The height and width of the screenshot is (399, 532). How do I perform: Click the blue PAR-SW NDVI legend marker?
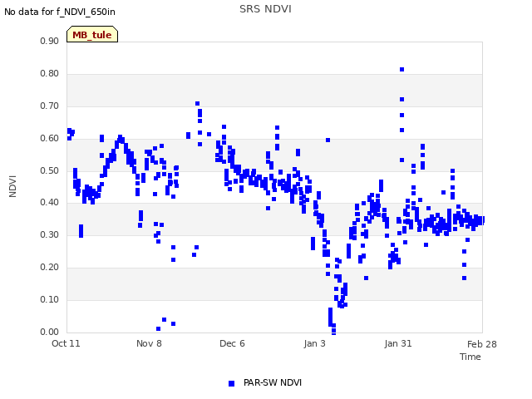pos(231,383)
